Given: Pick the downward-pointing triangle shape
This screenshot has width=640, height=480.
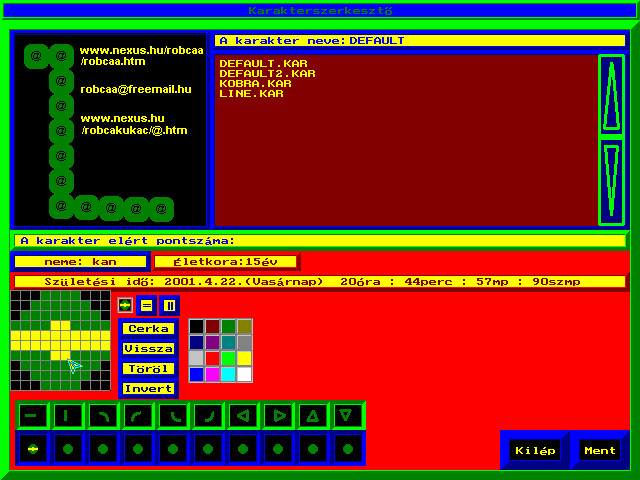Looking at the screenshot, I should 348,415.
